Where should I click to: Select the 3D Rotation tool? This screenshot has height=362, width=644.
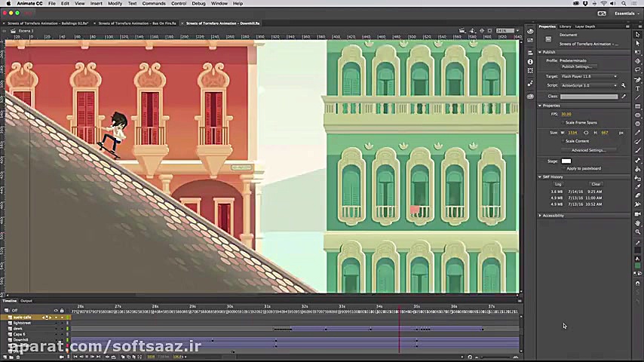pos(637,61)
